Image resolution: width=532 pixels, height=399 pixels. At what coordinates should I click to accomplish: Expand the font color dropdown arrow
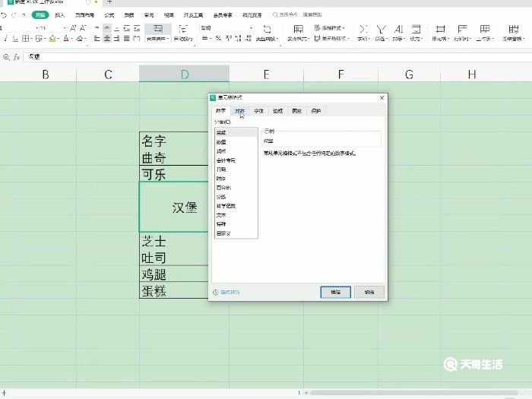[x=72, y=39]
